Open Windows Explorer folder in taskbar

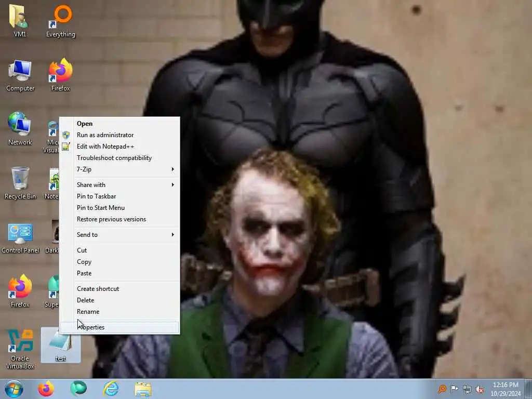pos(143,389)
